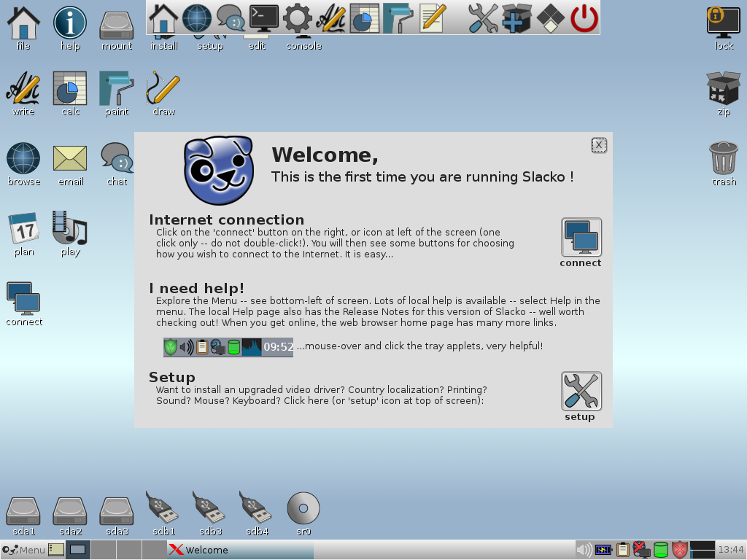The height and width of the screenshot is (560, 747).
Task: Select the Welcome task in taskbar
Action: point(241,550)
